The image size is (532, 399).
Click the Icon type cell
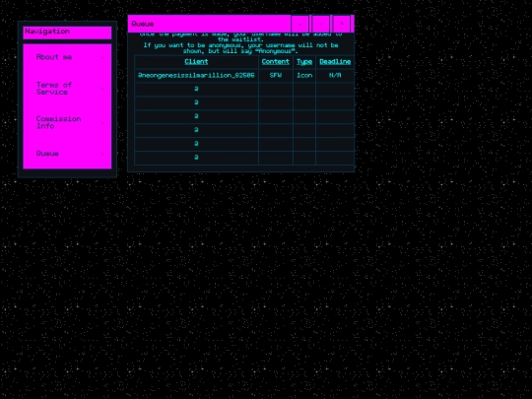304,75
